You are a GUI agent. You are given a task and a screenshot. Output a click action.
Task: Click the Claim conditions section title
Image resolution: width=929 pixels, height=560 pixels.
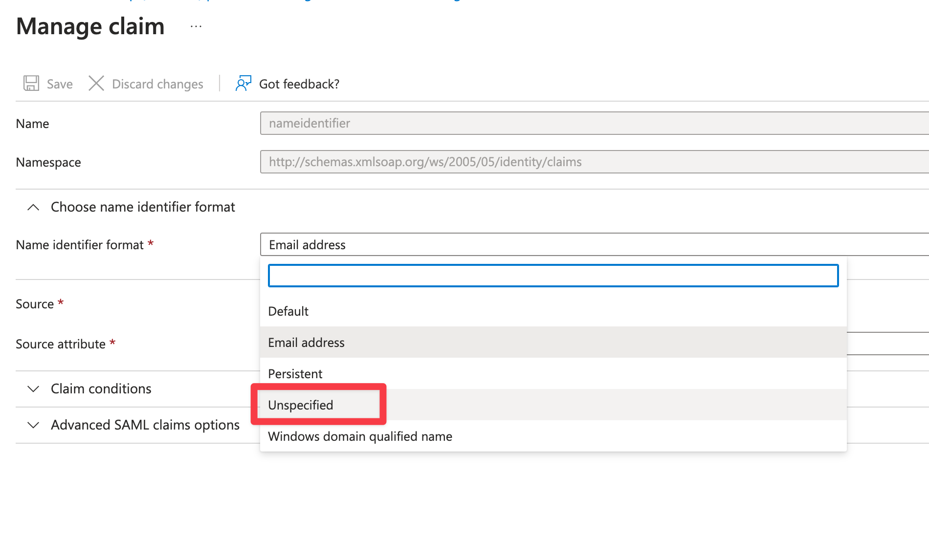(x=101, y=389)
